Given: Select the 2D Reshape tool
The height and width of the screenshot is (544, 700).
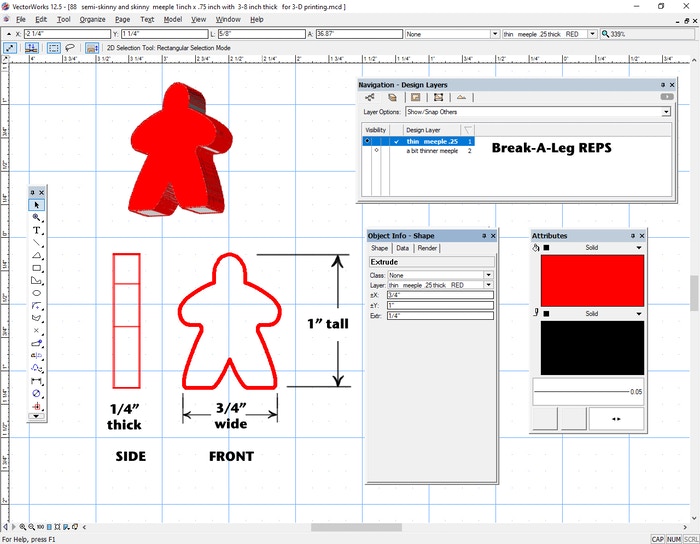Looking at the screenshot, I should click(36, 318).
